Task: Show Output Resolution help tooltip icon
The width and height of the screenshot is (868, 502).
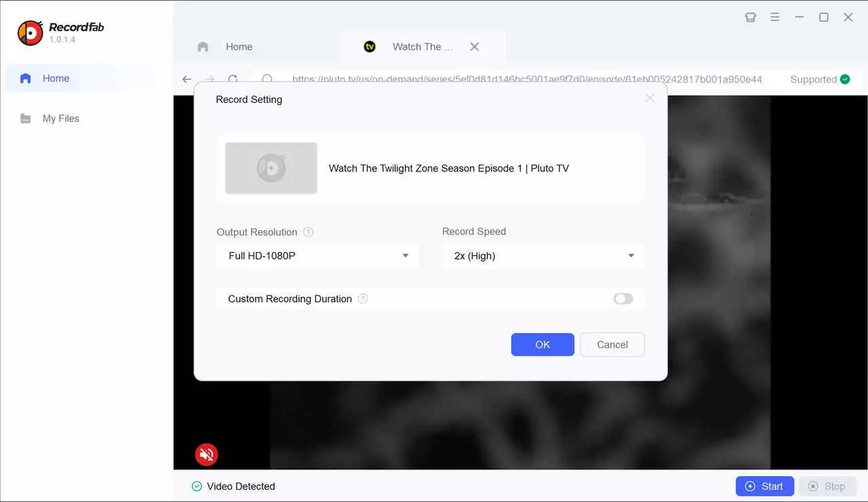Action: (x=309, y=232)
